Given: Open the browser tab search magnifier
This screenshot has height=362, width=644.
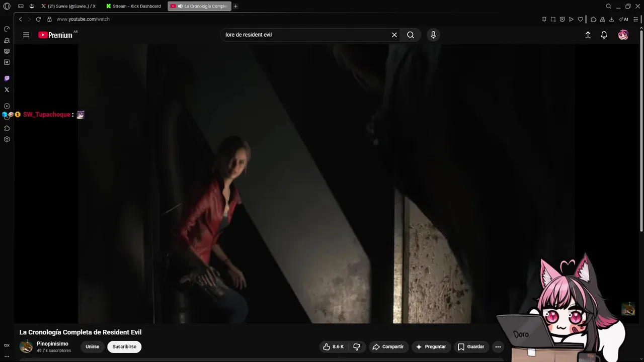Looking at the screenshot, I should click(x=608, y=6).
